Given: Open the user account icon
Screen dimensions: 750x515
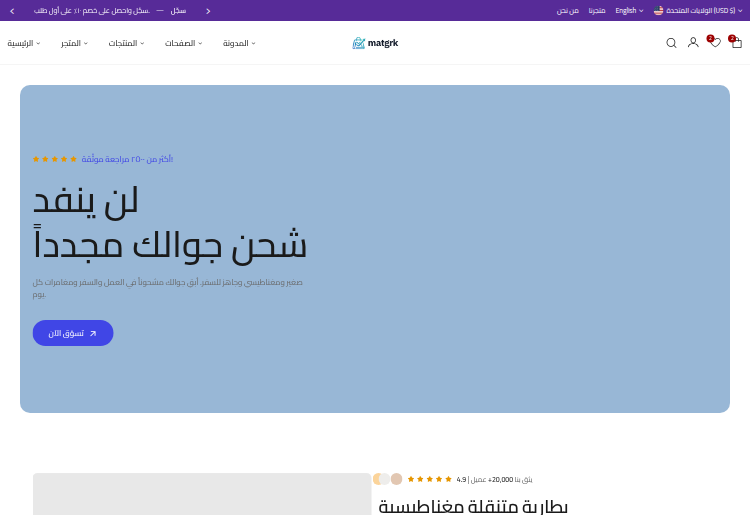Looking at the screenshot, I should click(693, 43).
